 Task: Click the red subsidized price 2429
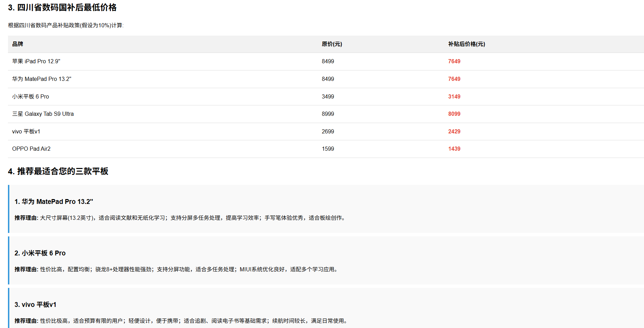454,131
